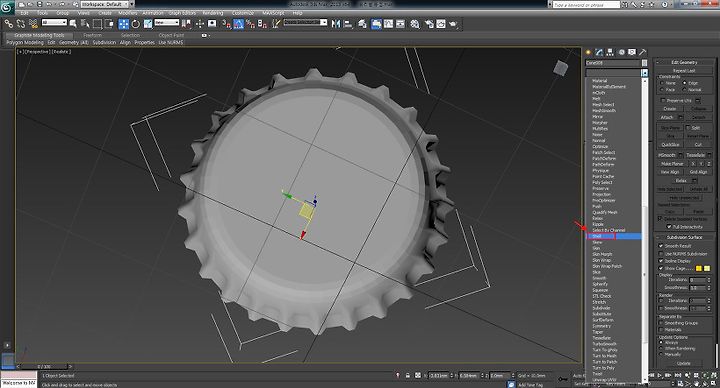
Task: Click the ViewCube in viewport
Action: pos(561,68)
